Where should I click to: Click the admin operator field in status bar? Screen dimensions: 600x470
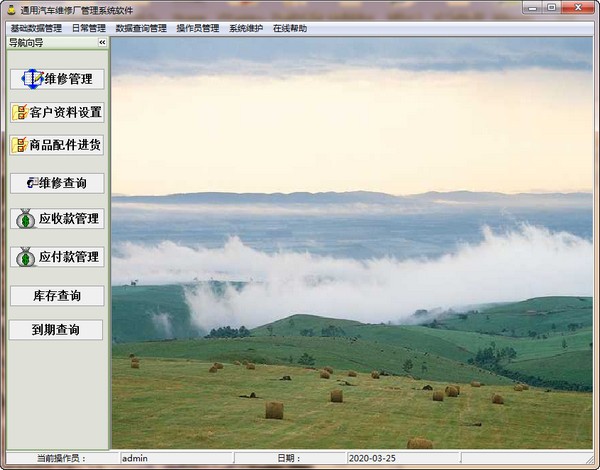click(177, 458)
